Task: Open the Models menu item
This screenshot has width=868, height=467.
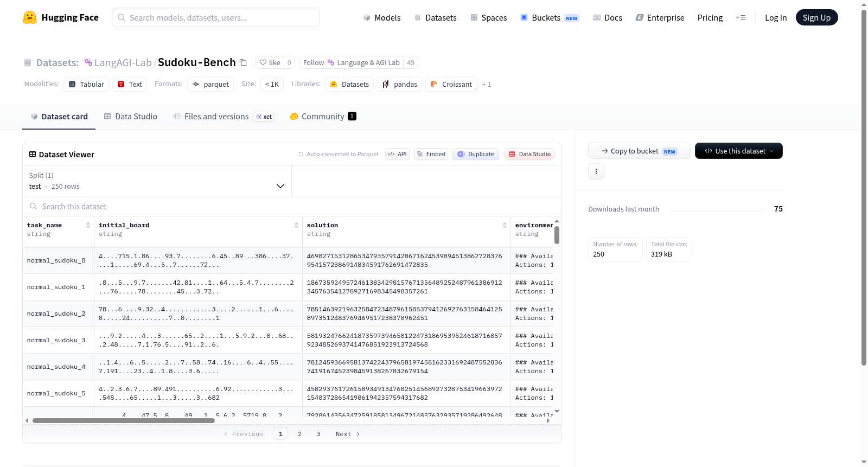Action: click(x=382, y=18)
